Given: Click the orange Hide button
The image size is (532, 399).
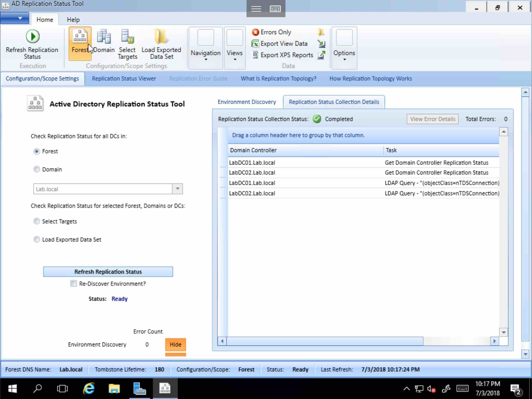Looking at the screenshot, I should [176, 344].
